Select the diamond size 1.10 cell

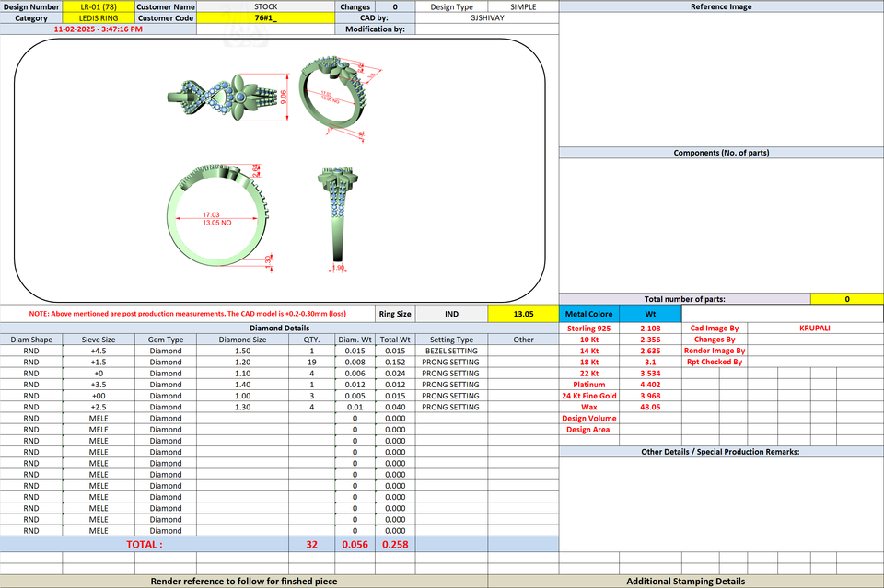243,374
